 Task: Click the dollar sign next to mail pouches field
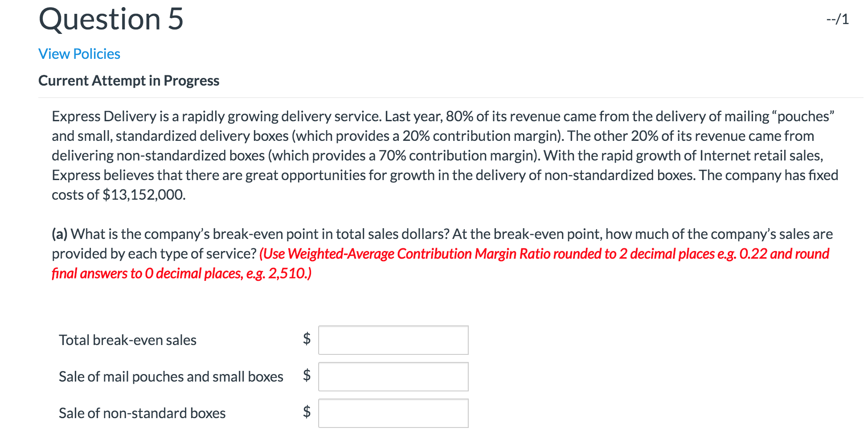pos(306,376)
